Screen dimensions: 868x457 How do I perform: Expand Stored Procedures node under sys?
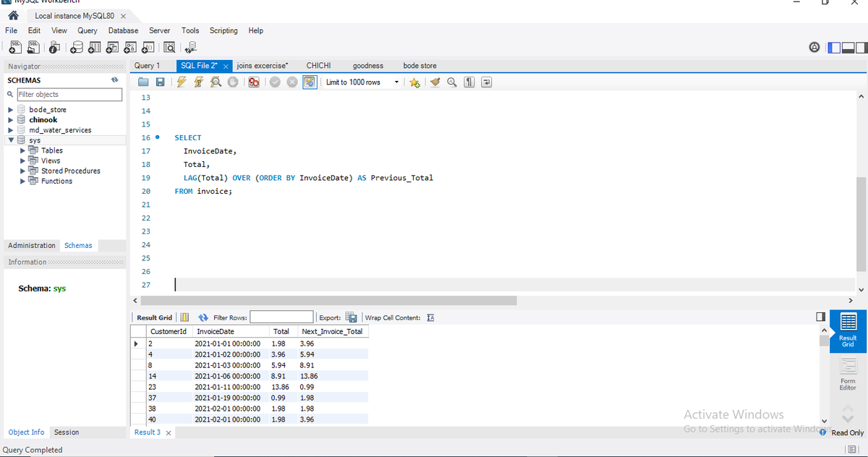[22, 171]
